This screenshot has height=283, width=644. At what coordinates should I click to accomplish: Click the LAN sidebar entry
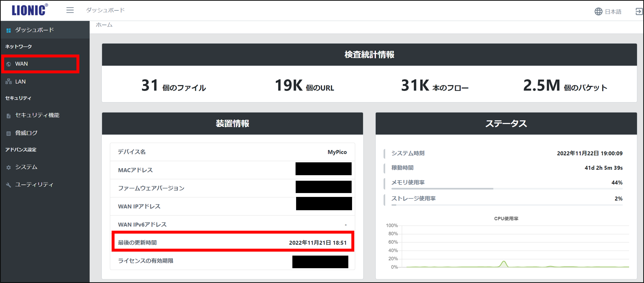click(20, 81)
